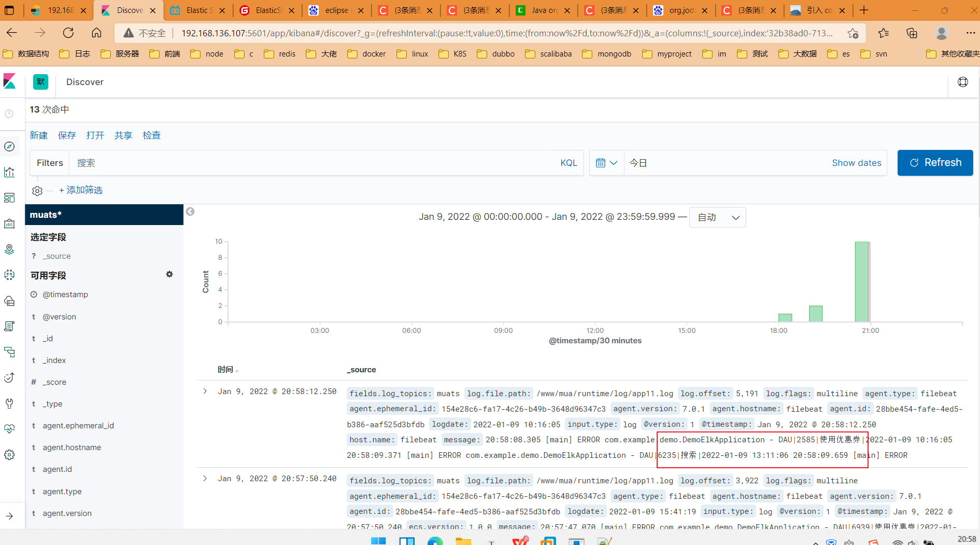Open Machine Learning icon in sidebar
Viewport: 980px width, 545px height.
(x=9, y=275)
